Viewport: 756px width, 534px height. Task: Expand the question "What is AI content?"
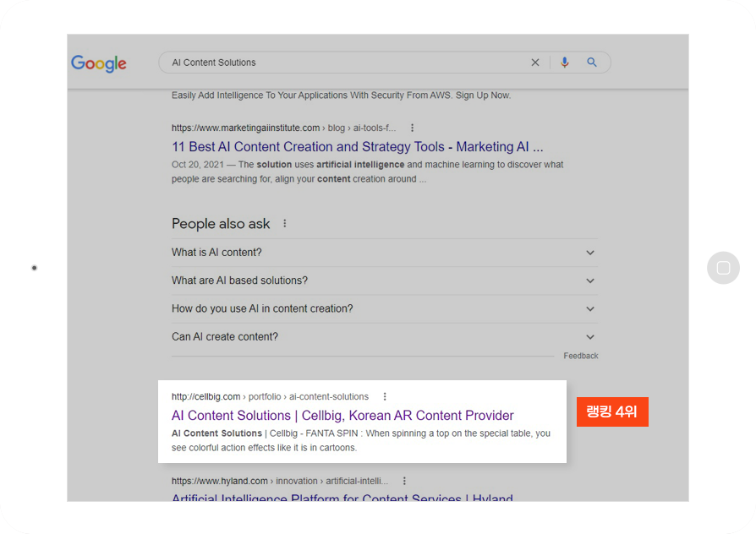[x=385, y=253]
